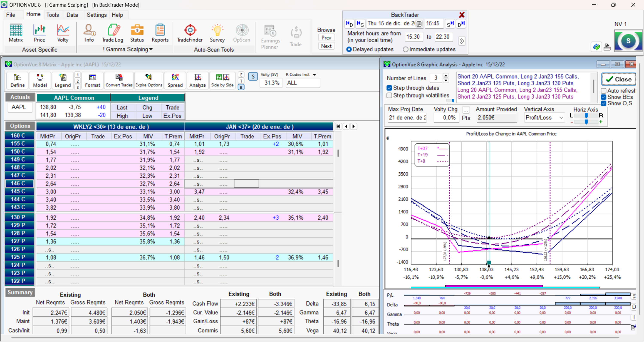Open the Trade Log
644x342 pixels.
point(112,33)
